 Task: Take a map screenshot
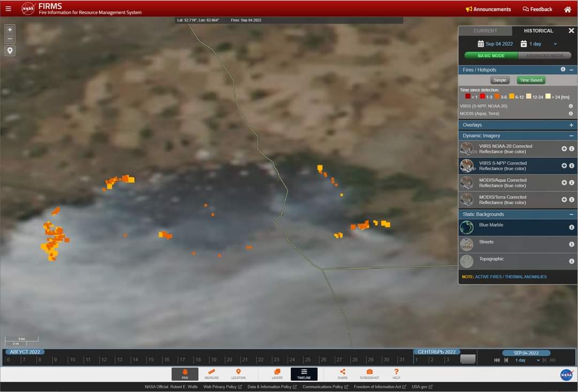pyautogui.click(x=369, y=374)
